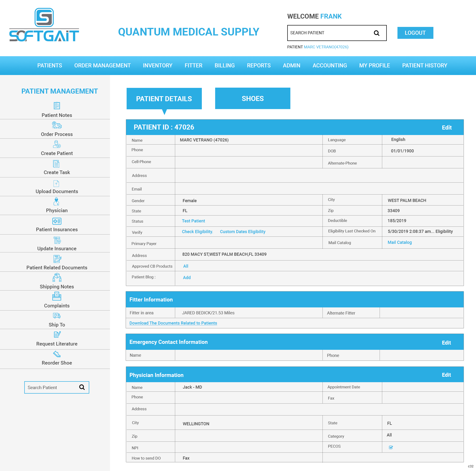
Task: Select the Upload Documents icon
Action: point(56,183)
